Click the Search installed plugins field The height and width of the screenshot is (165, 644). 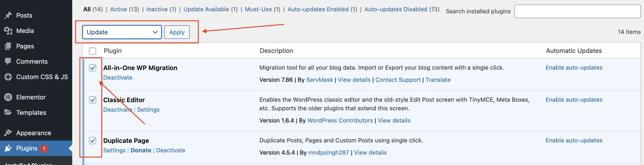[x=577, y=11]
